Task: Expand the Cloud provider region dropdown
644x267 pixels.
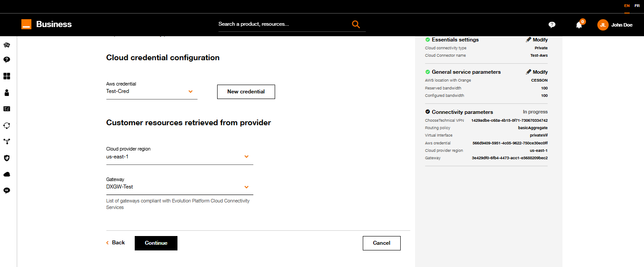Action: pos(246,157)
